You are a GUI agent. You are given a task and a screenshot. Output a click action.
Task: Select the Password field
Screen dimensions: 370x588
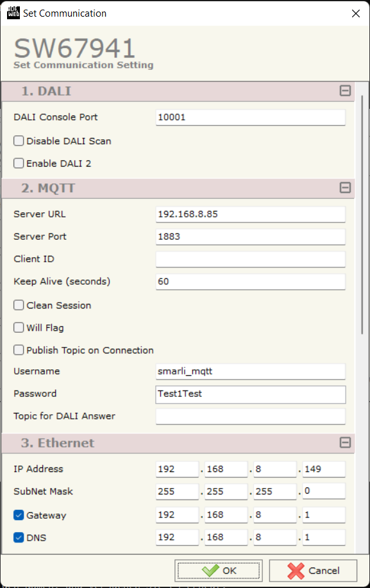(x=250, y=394)
